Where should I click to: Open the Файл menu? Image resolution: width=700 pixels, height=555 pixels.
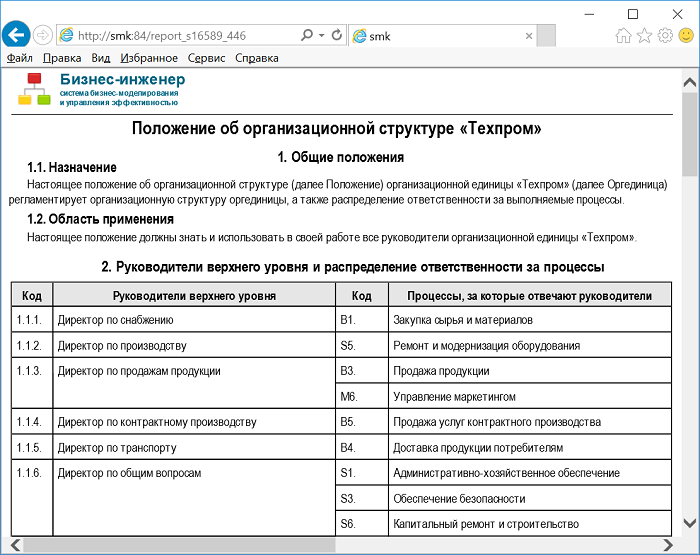pos(20,58)
